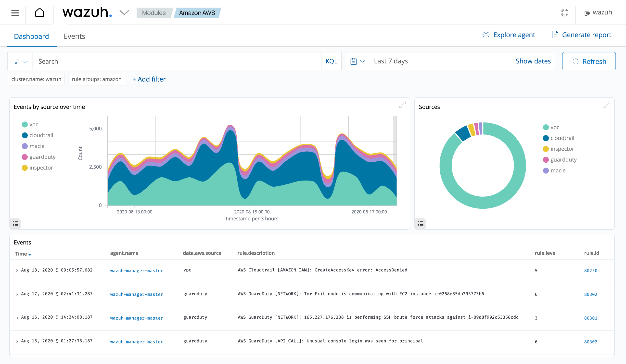626x364 pixels.
Task: Expand the Aug 17, 2020 event row
Action: 17,294
